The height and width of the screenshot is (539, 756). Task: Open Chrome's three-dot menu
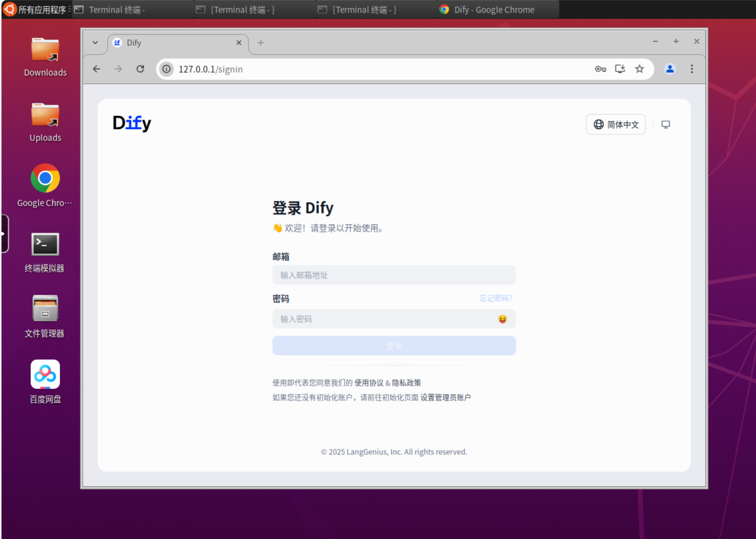pos(692,69)
